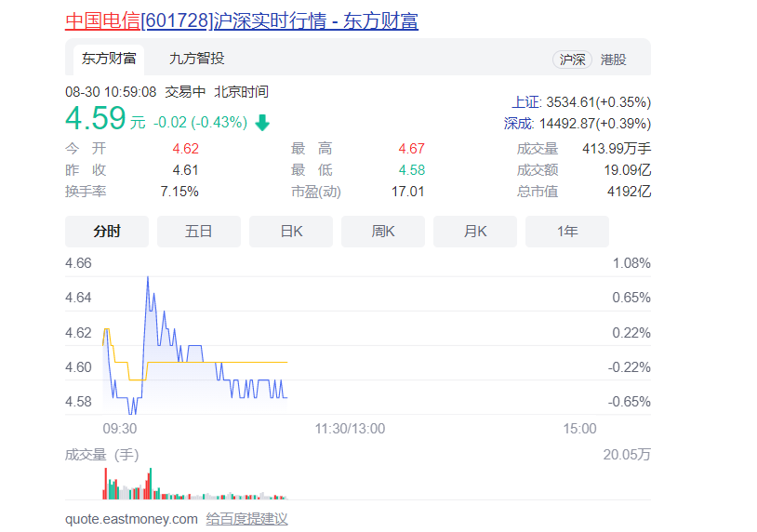The height and width of the screenshot is (532, 757).
Task: Show the 分时 intraday chart
Action: coord(107,232)
